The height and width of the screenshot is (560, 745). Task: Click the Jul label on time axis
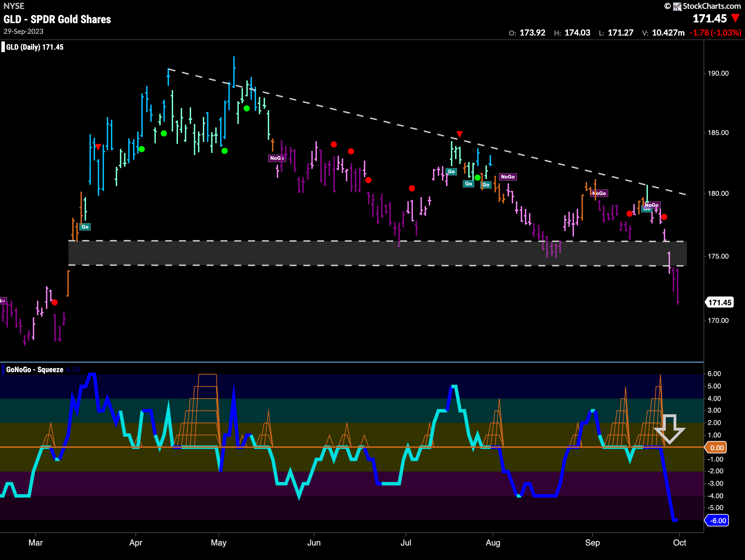coord(406,543)
